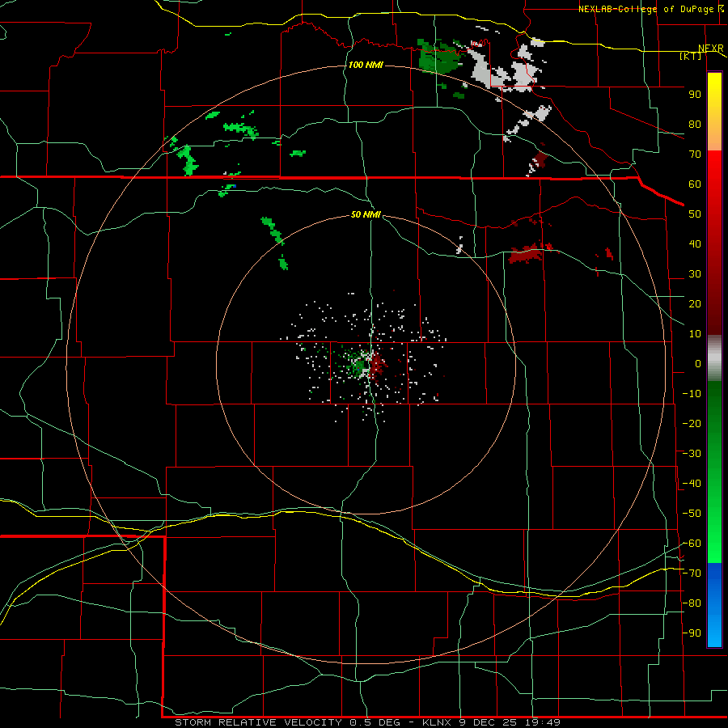The height and width of the screenshot is (728, 728).
Task: Click the [KT] units label
Action: [x=690, y=56]
